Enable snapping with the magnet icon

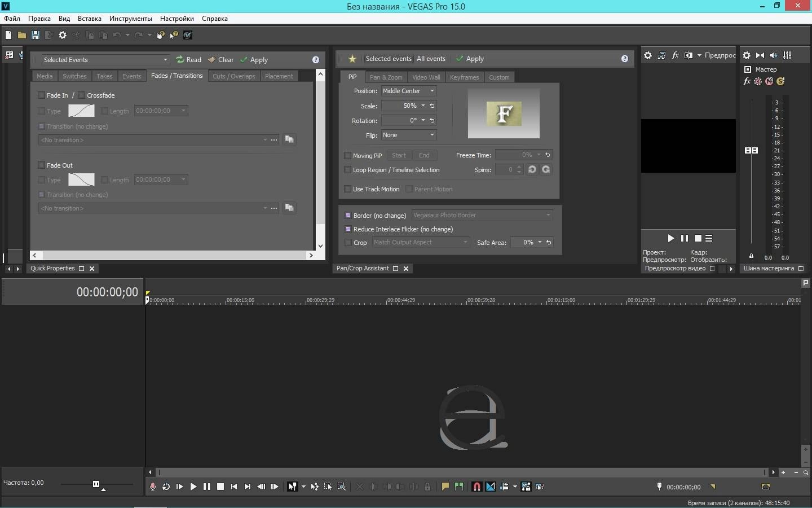coord(477,487)
